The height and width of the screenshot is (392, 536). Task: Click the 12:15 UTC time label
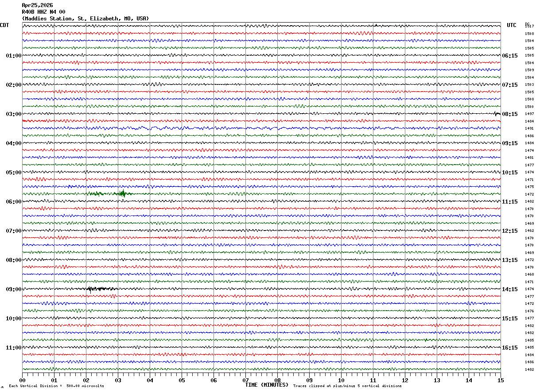[x=510, y=231]
